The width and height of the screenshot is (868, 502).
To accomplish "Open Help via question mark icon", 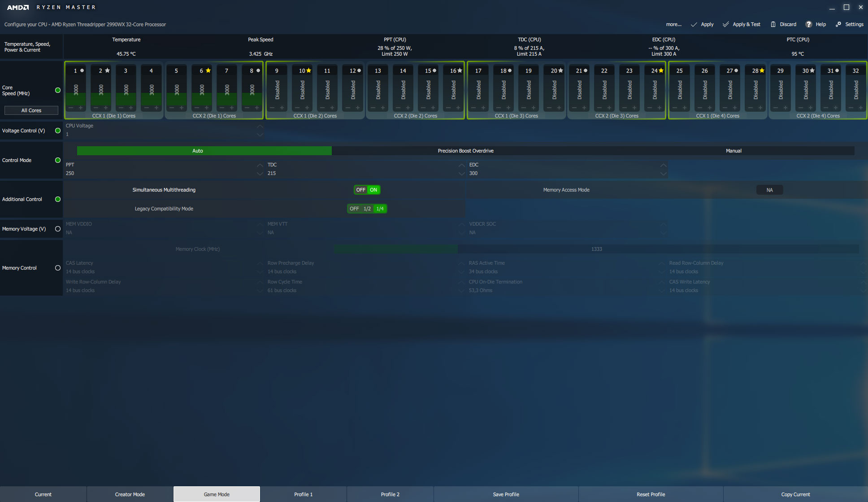I will [809, 25].
